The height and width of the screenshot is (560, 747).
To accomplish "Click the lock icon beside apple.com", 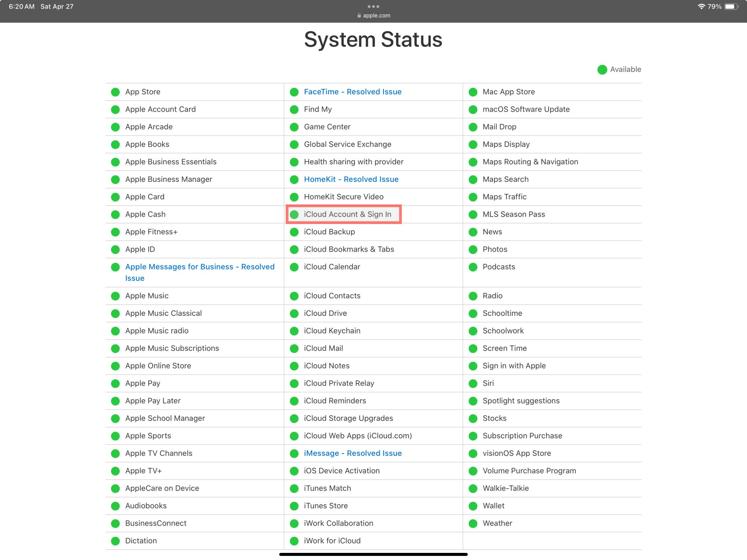I will pos(359,15).
